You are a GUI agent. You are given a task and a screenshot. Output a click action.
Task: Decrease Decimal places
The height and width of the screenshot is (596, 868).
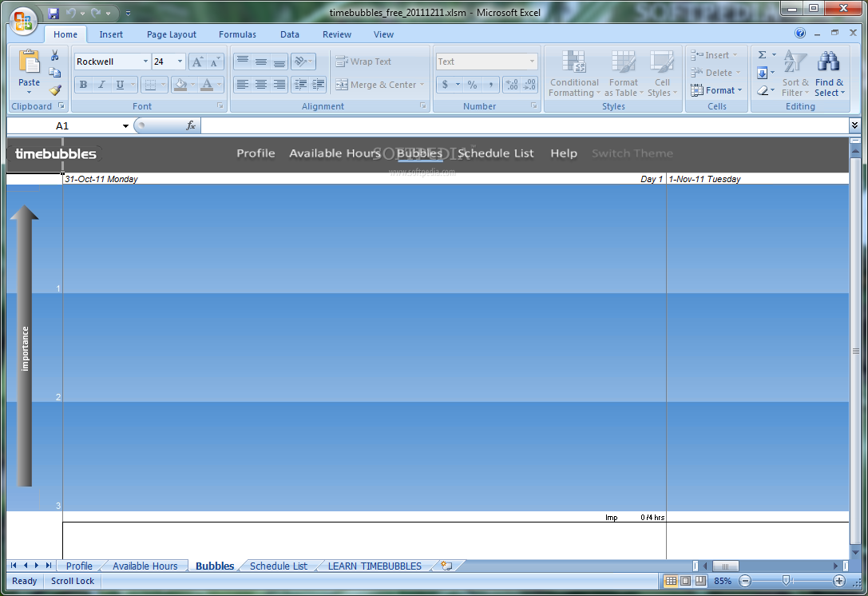point(529,85)
